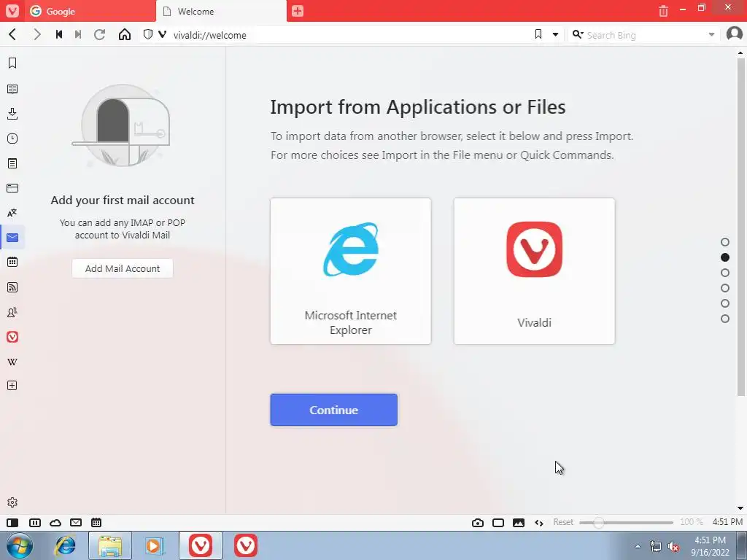Open calendar status icon in status bar
Screen dimensions: 747x560
[x=96, y=522]
